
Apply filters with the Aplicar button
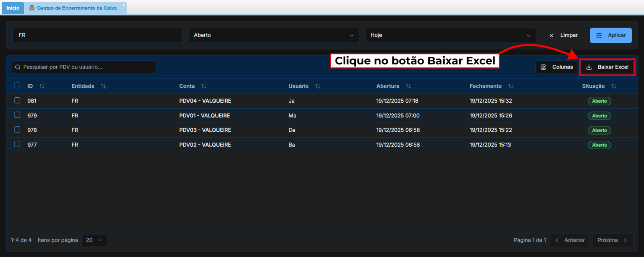(x=611, y=35)
